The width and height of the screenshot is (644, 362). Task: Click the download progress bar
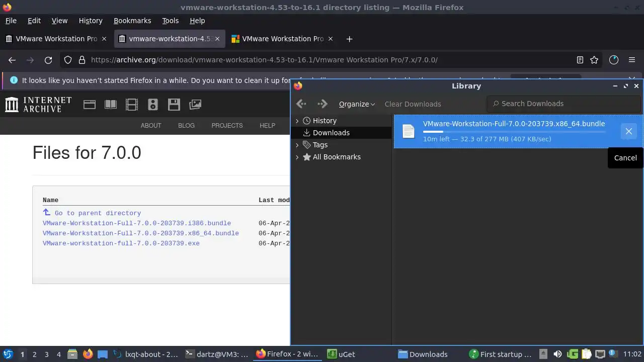click(x=514, y=132)
